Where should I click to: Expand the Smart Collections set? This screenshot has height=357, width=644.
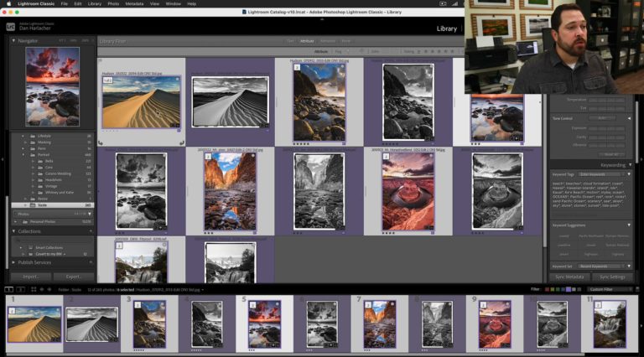pyautogui.click(x=21, y=248)
